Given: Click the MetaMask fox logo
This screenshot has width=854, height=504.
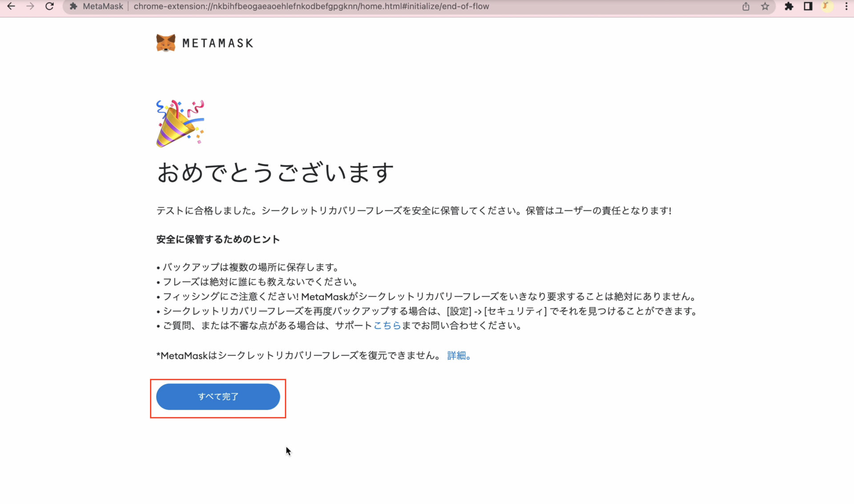Looking at the screenshot, I should point(166,43).
